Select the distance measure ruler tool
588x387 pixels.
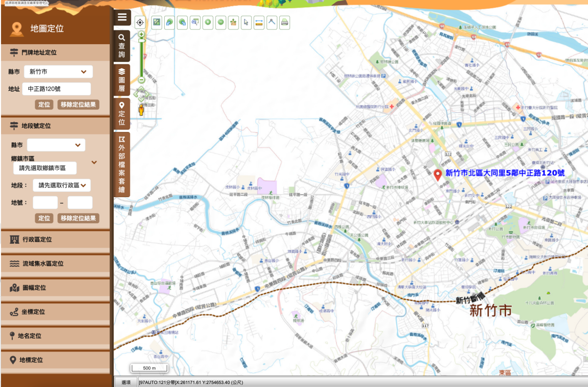[259, 22]
